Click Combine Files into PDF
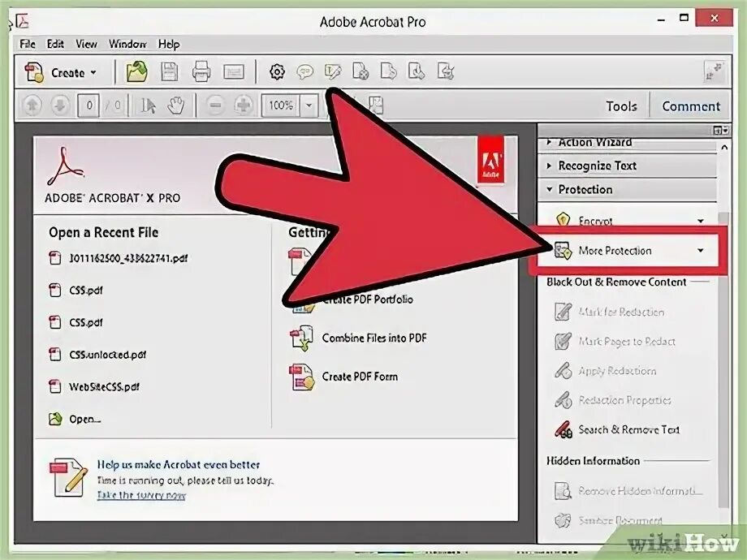This screenshot has width=747, height=560. click(374, 338)
